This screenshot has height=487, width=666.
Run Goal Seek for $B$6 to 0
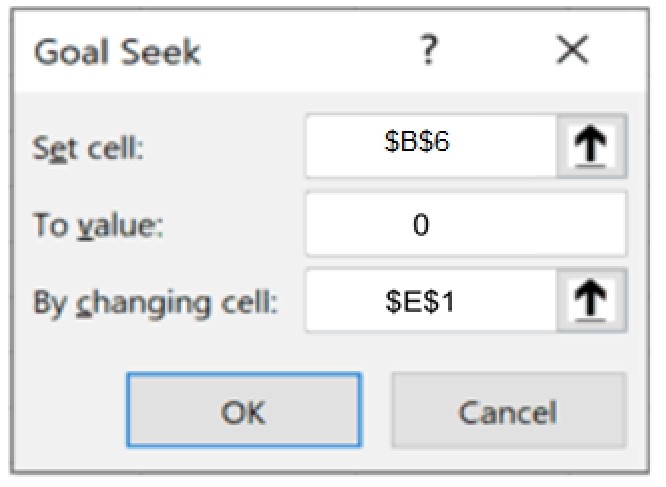point(243,412)
